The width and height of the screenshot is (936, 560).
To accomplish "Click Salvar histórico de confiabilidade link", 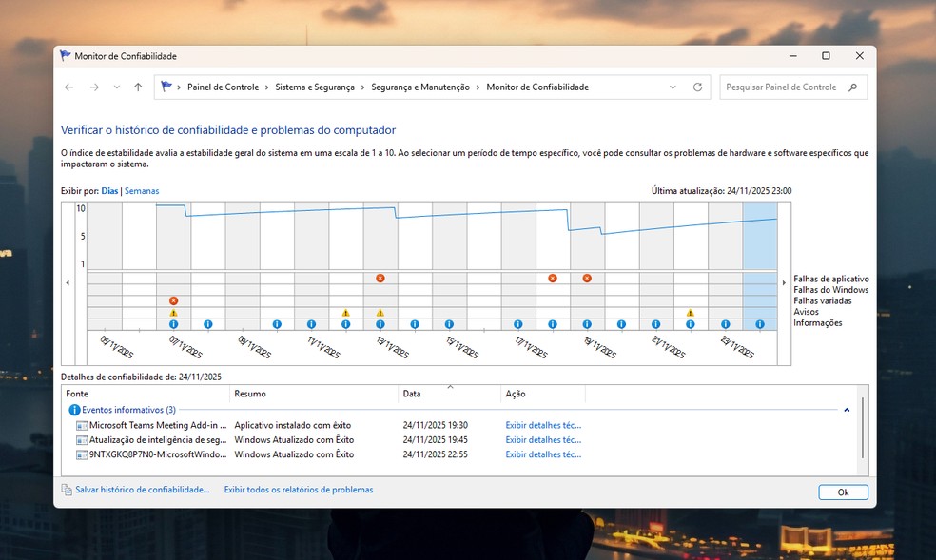I will coord(142,490).
